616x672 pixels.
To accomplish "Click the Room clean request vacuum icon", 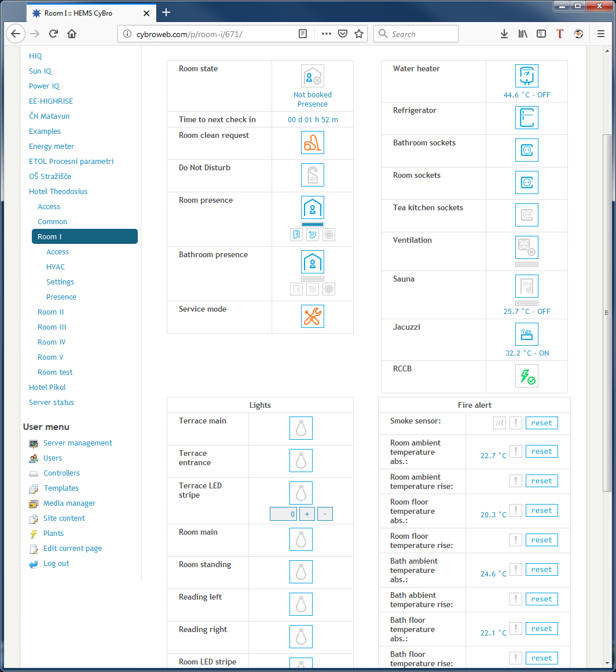I will [312, 143].
